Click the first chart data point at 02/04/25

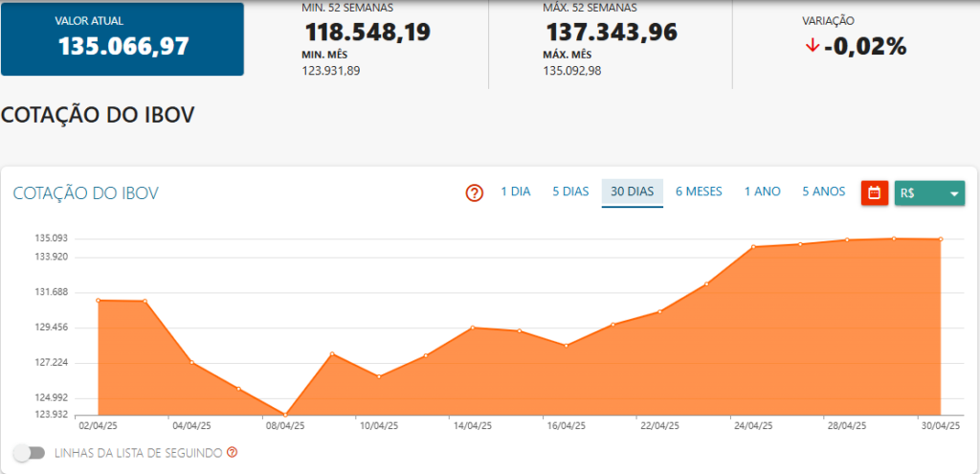99,300
